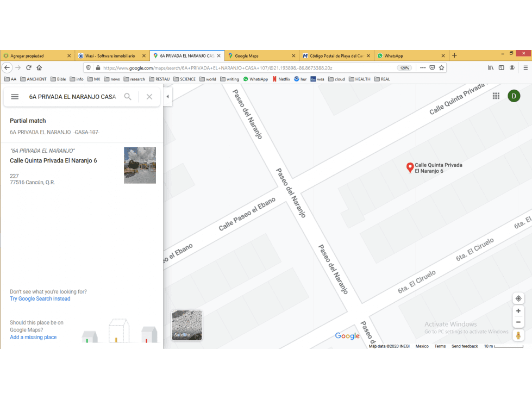Switch to the WhatsApp tab
This screenshot has height=399, width=532.
pyautogui.click(x=411, y=55)
